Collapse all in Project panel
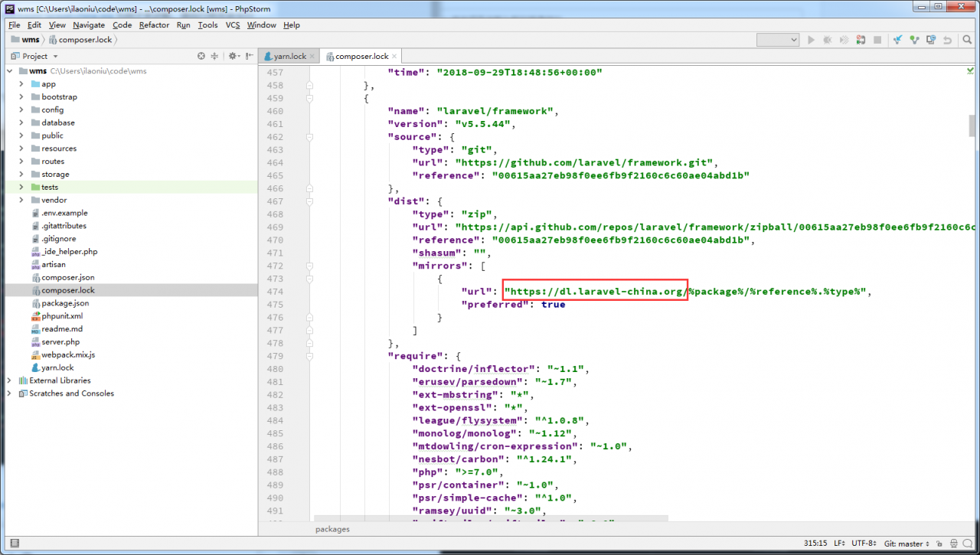 (x=215, y=56)
